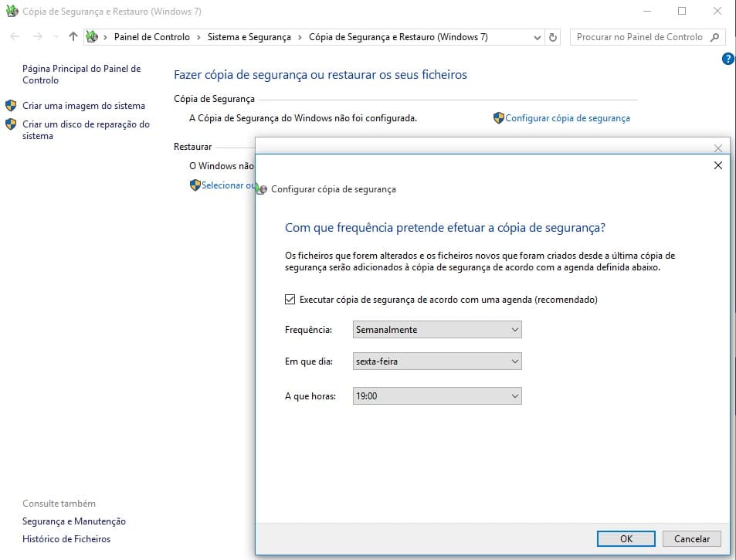The image size is (736, 560).
Task: Expand the chevron after 'Sistema e Segurança' breadcrumb
Action: [x=300, y=38]
